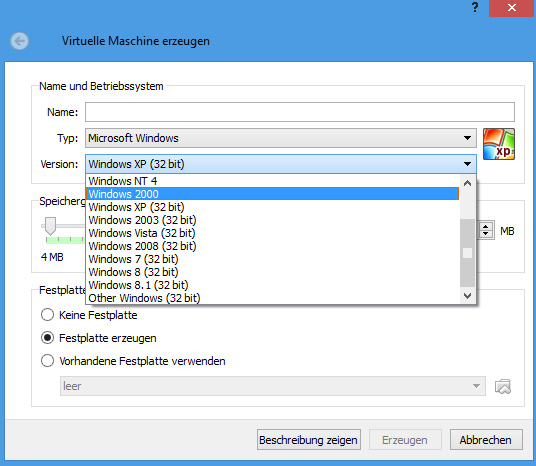
Task: Click list scrollbar up arrow
Action: tap(467, 184)
